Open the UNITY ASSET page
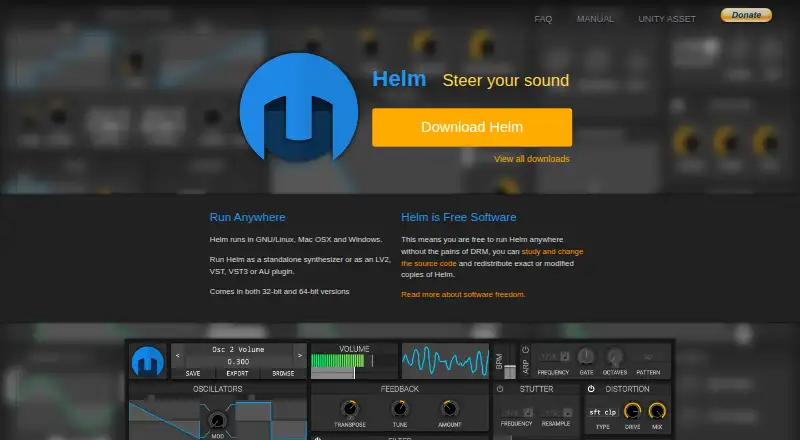 point(667,19)
